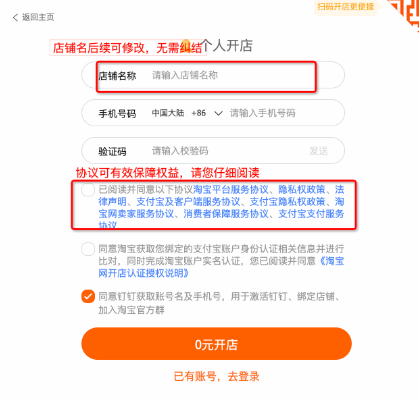The width and height of the screenshot is (419, 399).
Task: Open the 支付宝及客户端服务协议 link
Action: coord(188,202)
